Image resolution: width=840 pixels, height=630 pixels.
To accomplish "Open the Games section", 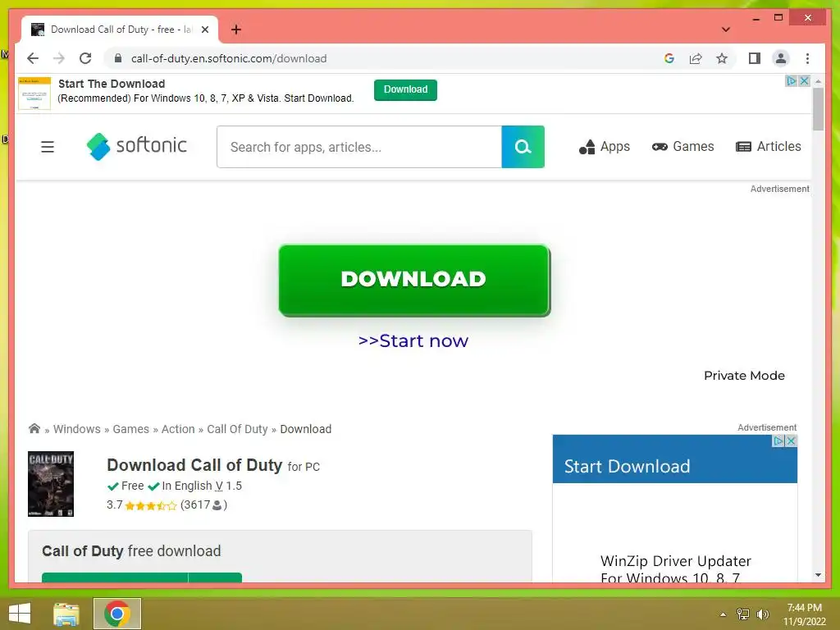I will tap(683, 147).
